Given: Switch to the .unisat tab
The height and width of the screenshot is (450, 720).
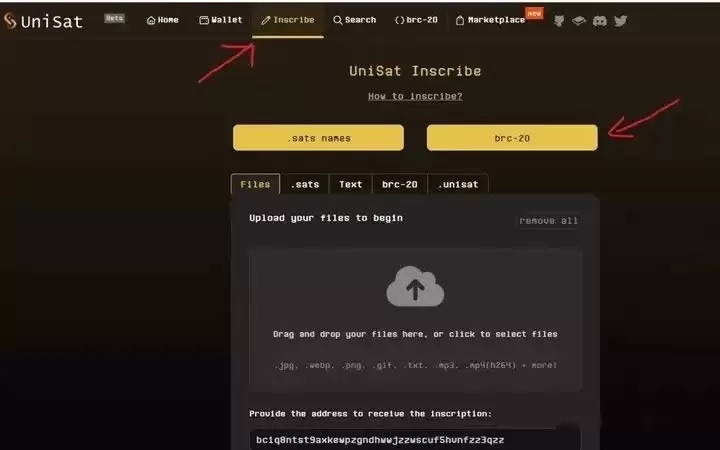Looking at the screenshot, I should click(458, 185).
